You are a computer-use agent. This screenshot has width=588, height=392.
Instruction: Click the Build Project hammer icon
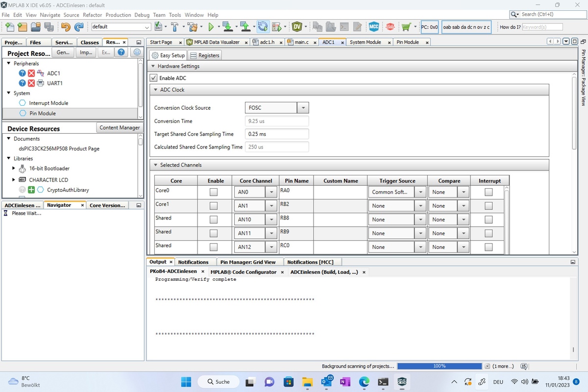pyautogui.click(x=174, y=26)
